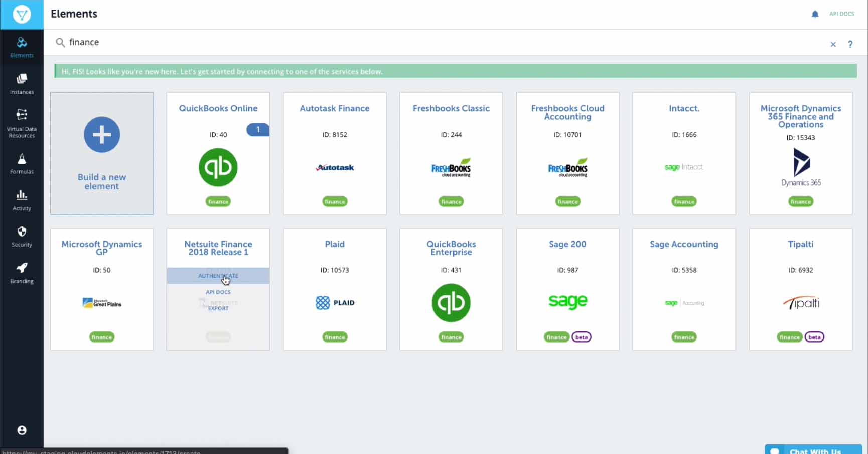Open Branding in the sidebar
Viewport: 868px width, 454px height.
pyautogui.click(x=22, y=273)
